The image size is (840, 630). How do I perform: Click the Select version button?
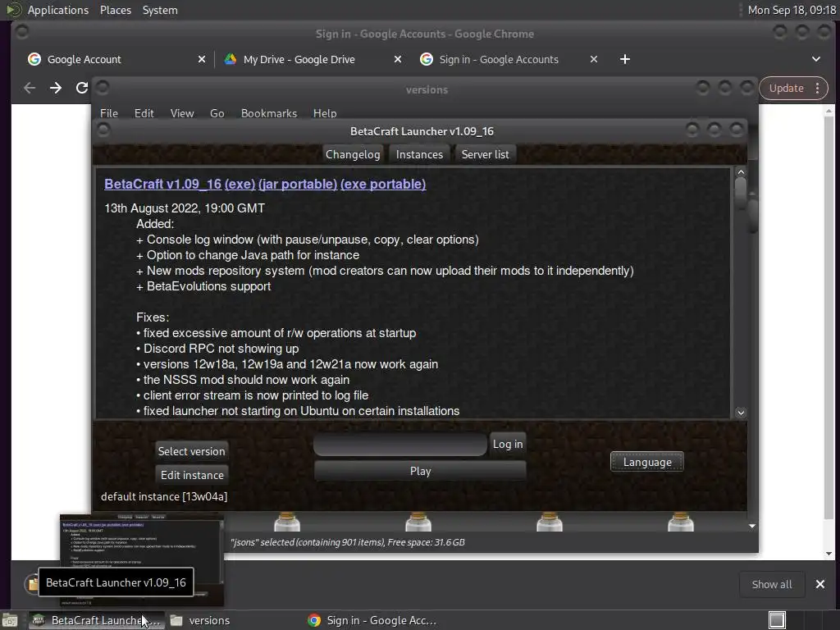[191, 451]
